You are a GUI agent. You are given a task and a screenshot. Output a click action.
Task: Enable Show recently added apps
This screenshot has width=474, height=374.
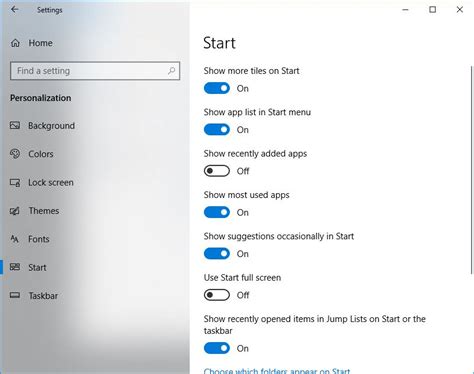pos(217,171)
